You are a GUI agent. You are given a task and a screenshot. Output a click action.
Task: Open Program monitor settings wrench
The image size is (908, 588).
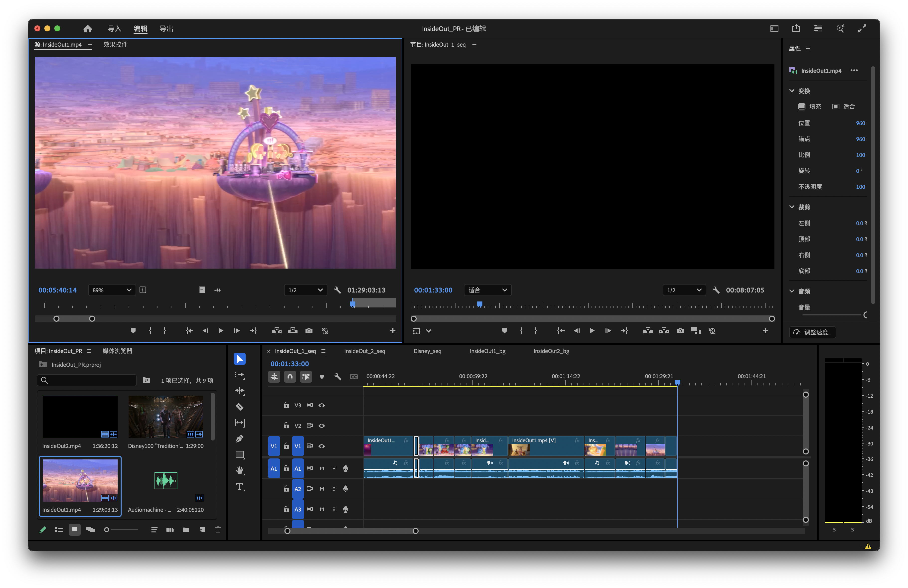[x=716, y=290]
